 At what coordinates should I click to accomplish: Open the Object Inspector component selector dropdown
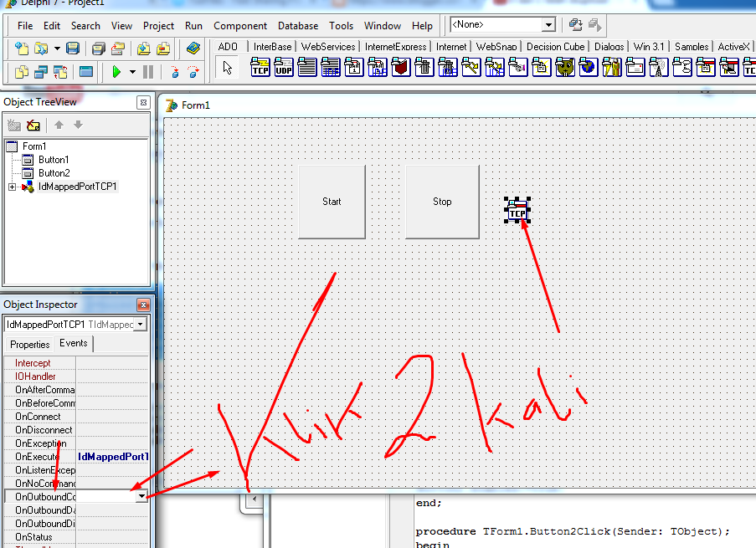(x=141, y=325)
